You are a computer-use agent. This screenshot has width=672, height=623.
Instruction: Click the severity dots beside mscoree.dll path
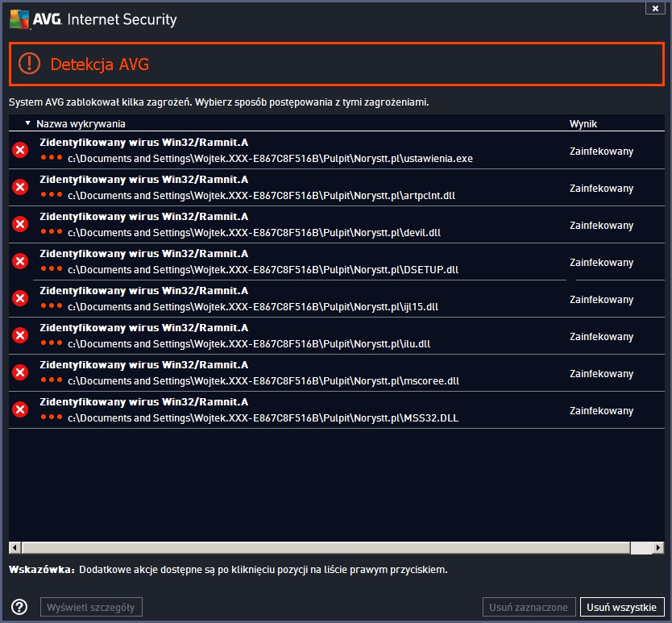click(x=52, y=380)
